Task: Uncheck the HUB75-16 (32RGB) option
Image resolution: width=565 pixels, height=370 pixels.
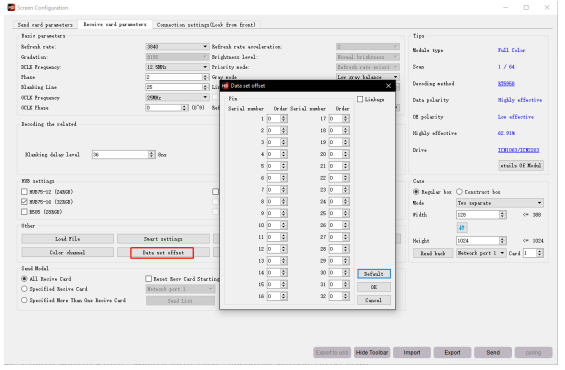Action: [x=24, y=202]
